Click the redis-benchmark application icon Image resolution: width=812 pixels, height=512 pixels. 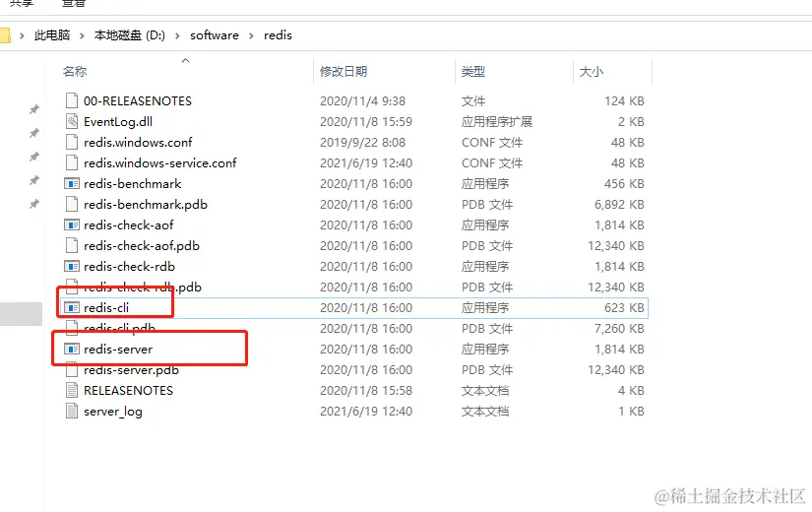[x=72, y=183]
